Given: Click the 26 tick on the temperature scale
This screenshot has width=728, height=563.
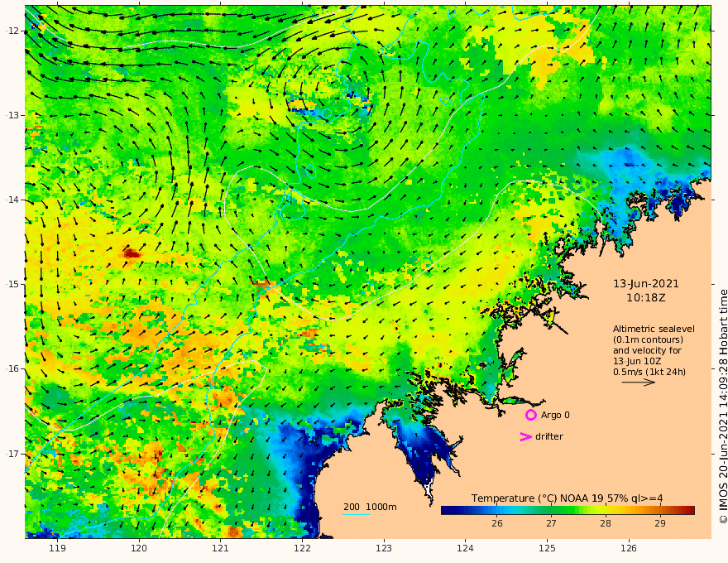Looking at the screenshot, I should point(497,523).
